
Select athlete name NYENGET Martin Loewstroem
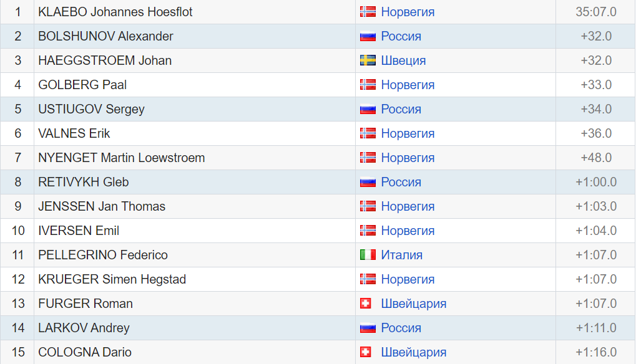pyautogui.click(x=121, y=158)
